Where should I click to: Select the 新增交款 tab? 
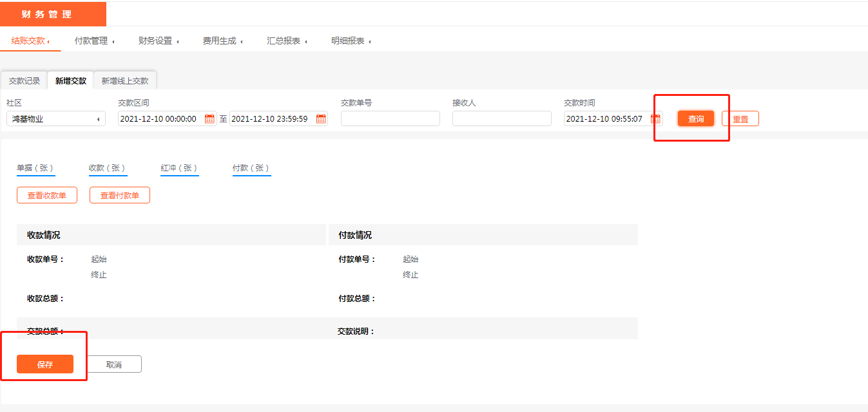[x=71, y=81]
